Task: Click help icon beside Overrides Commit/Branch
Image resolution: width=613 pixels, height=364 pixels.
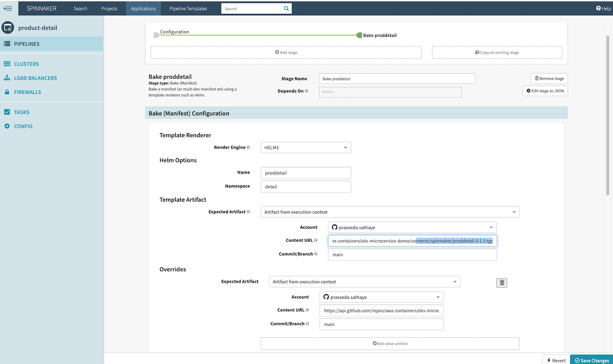Action: pyautogui.click(x=307, y=324)
